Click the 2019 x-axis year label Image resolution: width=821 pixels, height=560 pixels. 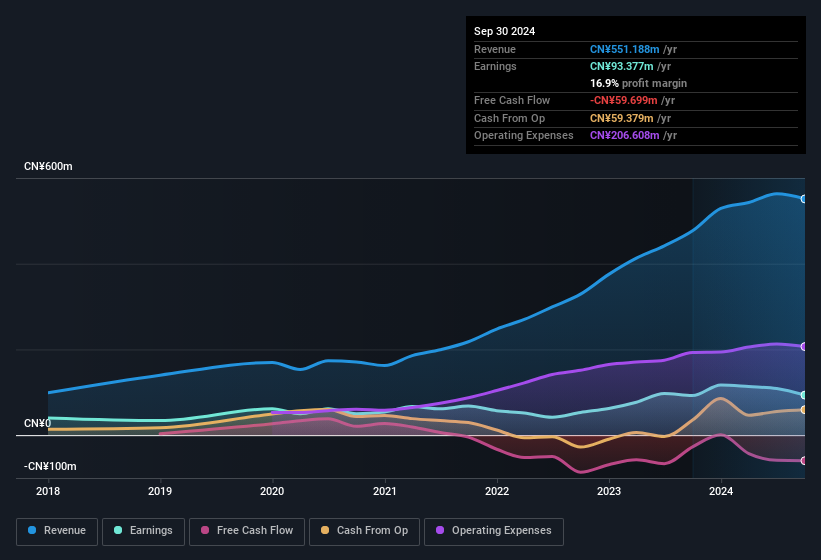(x=160, y=491)
